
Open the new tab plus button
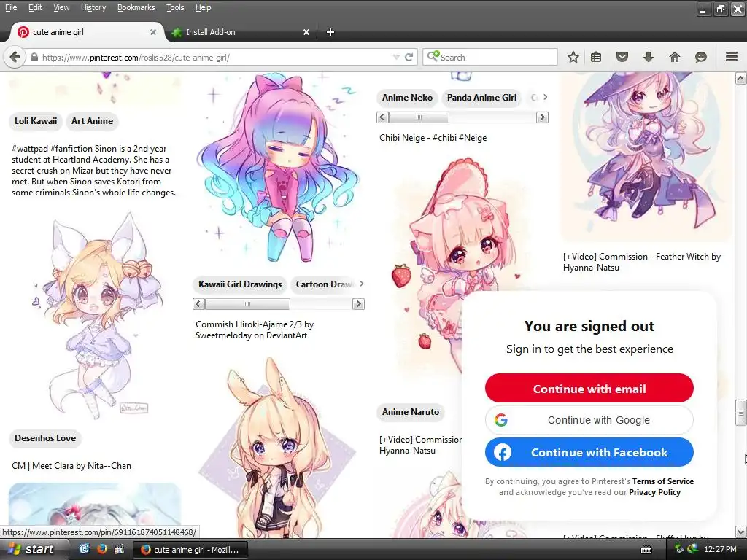click(x=330, y=32)
